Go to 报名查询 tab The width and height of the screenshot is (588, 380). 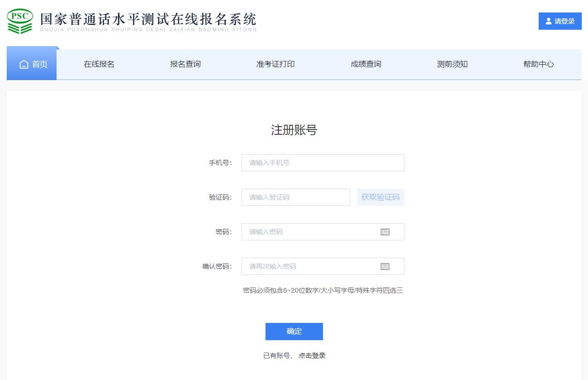tap(185, 64)
